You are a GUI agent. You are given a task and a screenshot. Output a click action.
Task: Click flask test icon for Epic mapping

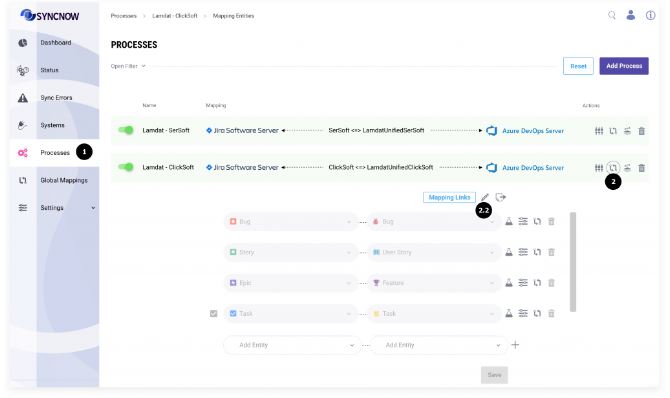(x=509, y=283)
